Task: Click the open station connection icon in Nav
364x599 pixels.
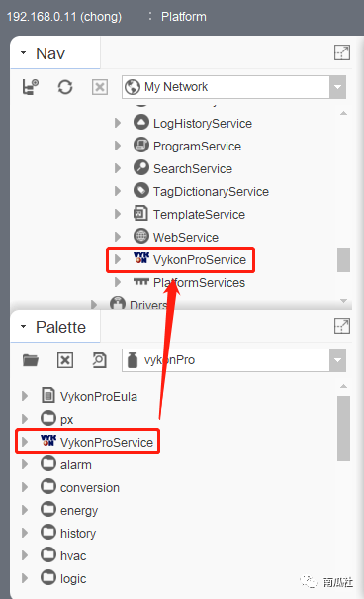Action: click(x=31, y=87)
